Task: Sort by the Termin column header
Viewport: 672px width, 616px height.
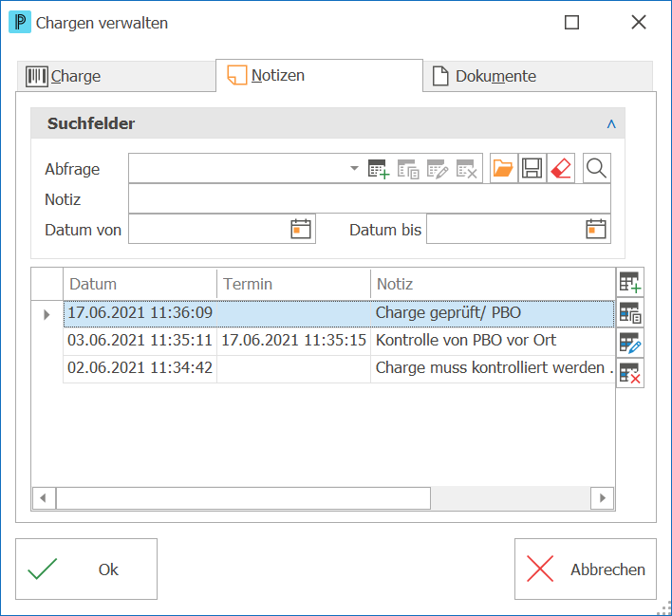Action: [x=293, y=284]
